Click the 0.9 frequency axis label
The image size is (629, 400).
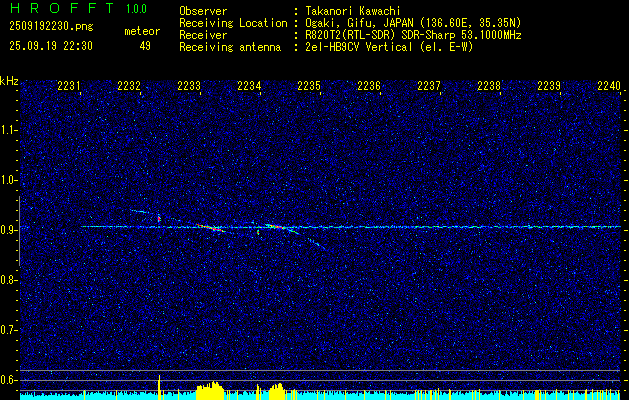8,230
